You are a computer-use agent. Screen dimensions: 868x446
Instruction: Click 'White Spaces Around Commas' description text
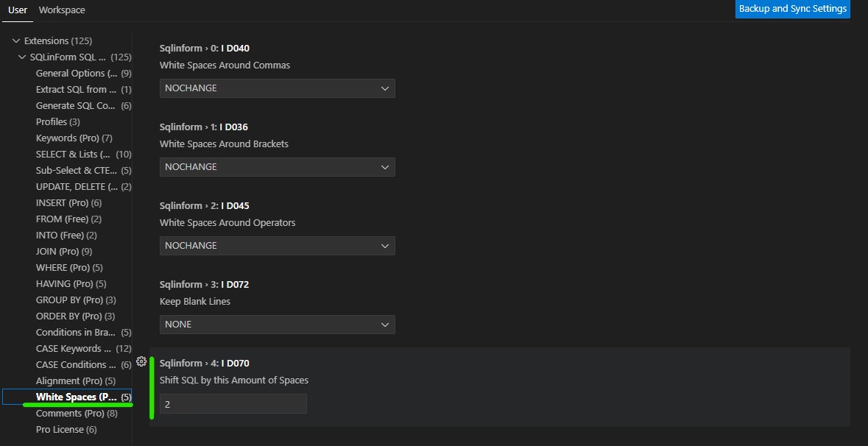[225, 66]
